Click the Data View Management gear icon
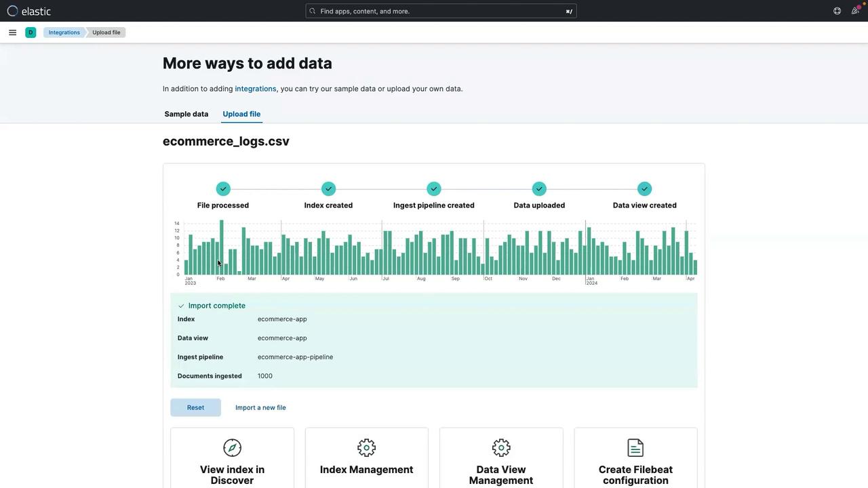Screen dimensions: 868x488 (501, 448)
